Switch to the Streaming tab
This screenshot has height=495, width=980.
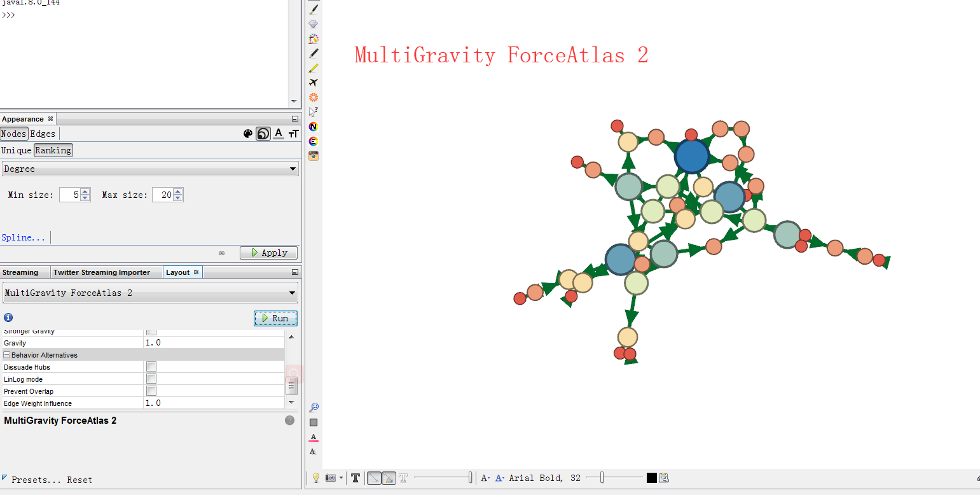pos(20,272)
